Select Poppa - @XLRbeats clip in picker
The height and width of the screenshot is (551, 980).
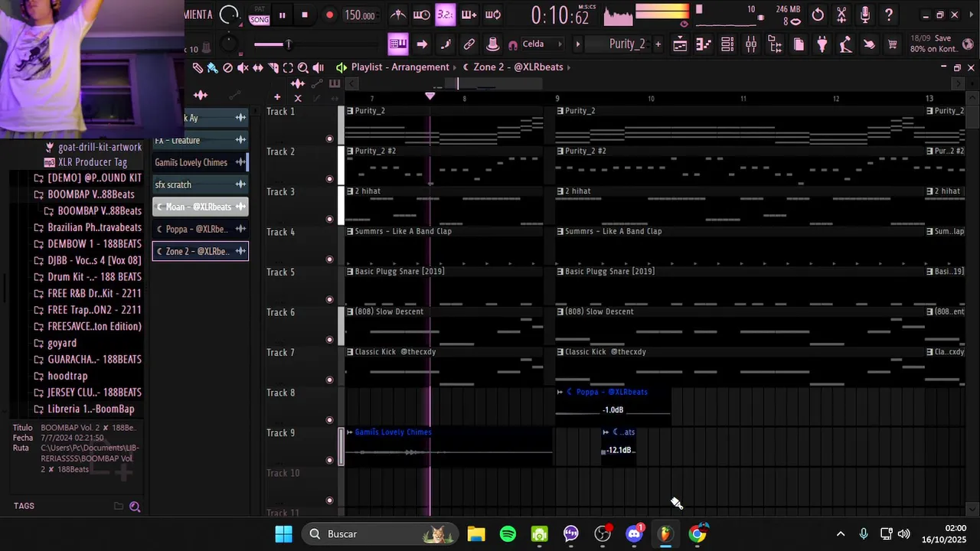(201, 229)
